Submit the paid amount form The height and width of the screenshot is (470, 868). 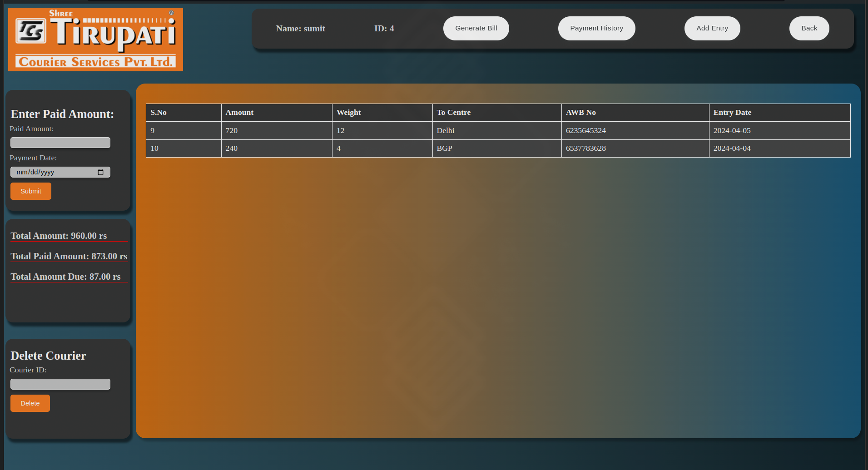(30, 191)
